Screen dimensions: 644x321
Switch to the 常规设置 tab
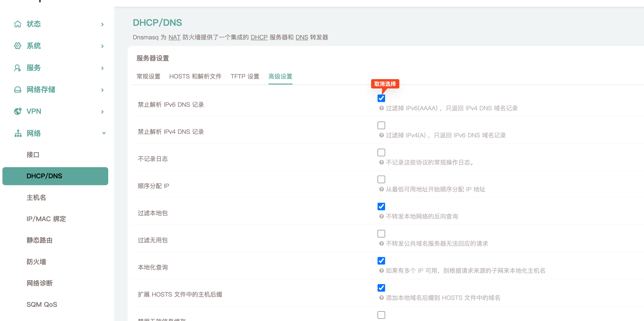point(148,76)
